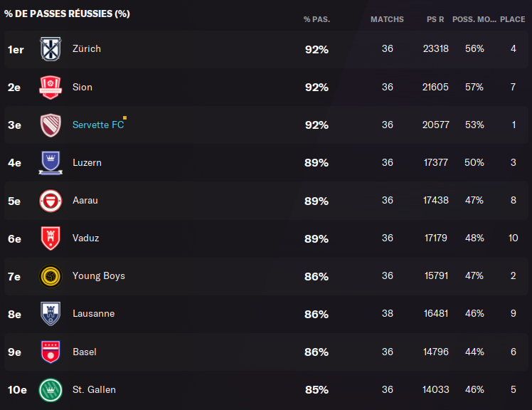
Task: Click the Luzern crown crest icon
Action: (50, 163)
